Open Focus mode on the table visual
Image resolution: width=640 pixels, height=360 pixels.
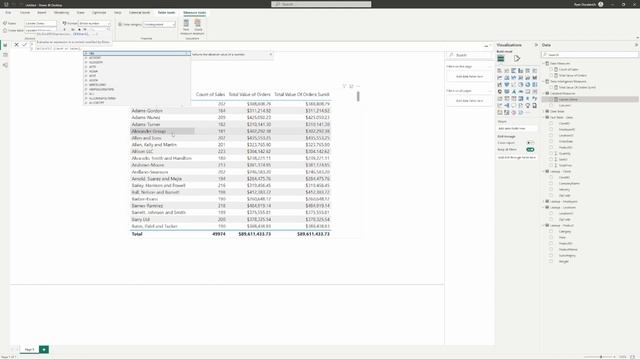coord(351,86)
